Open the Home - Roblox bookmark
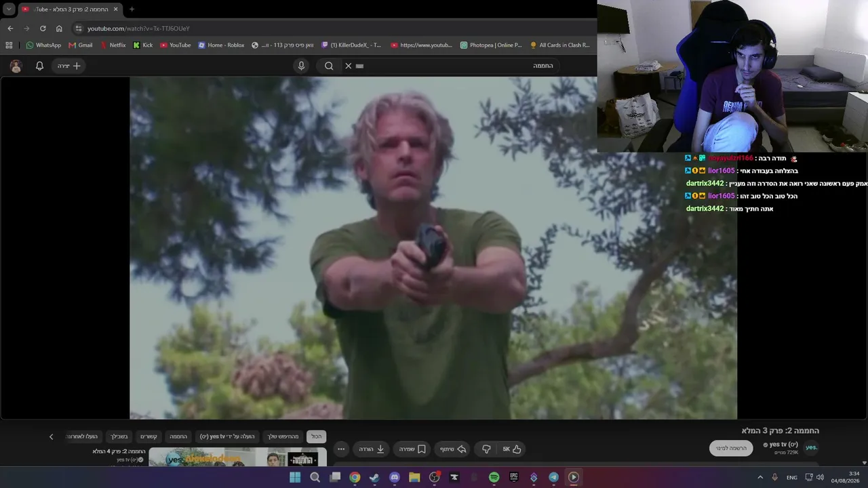 pos(221,45)
